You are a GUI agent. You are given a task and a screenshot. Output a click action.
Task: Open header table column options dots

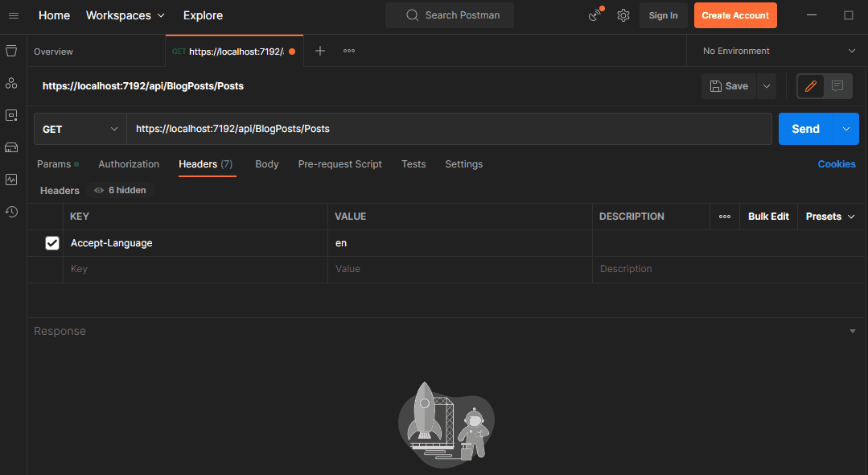point(725,217)
